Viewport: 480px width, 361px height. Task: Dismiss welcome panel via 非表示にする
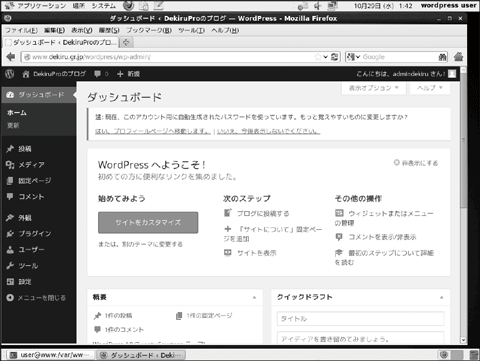(416, 163)
